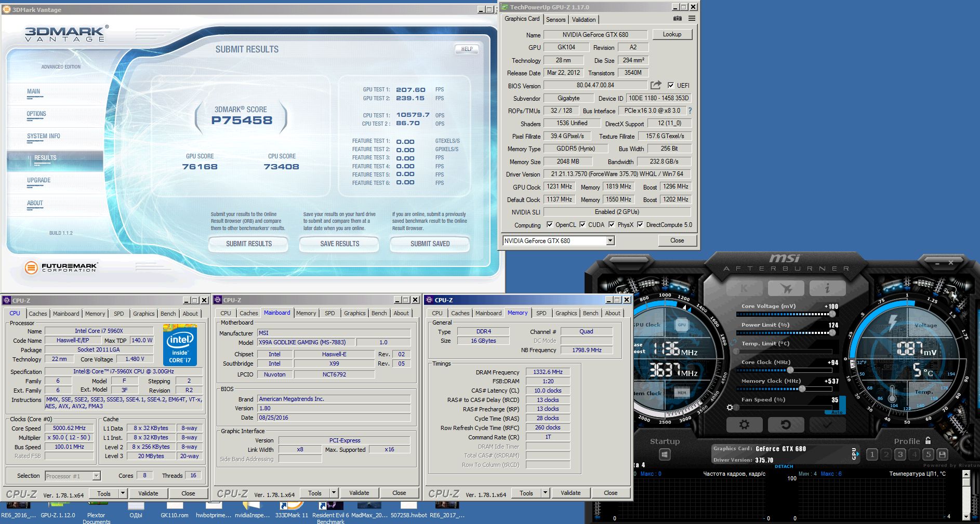Viewport: 980px width, 524px height.
Task: Click the profile lock icon in Afterburner
Action: point(928,441)
